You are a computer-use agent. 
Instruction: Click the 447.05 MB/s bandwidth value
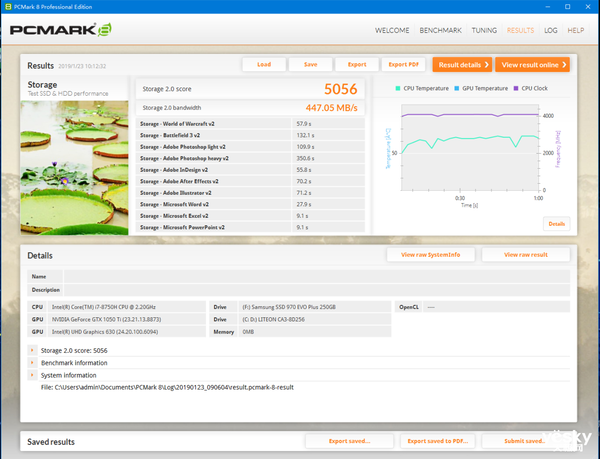pyautogui.click(x=331, y=108)
